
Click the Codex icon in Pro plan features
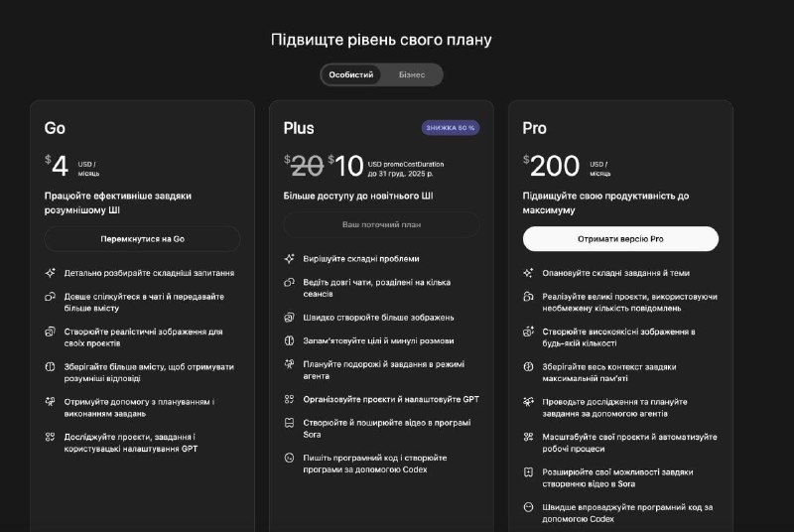tap(528, 507)
